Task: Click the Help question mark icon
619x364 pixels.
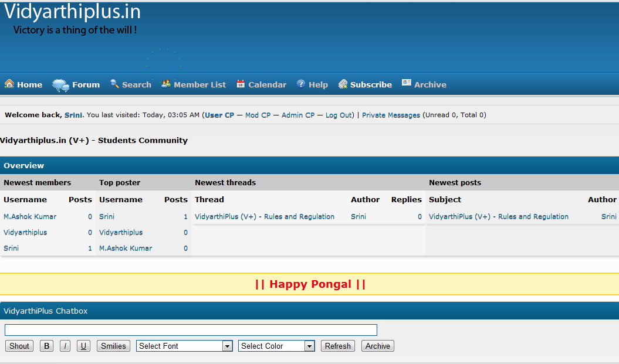Action: pyautogui.click(x=300, y=84)
